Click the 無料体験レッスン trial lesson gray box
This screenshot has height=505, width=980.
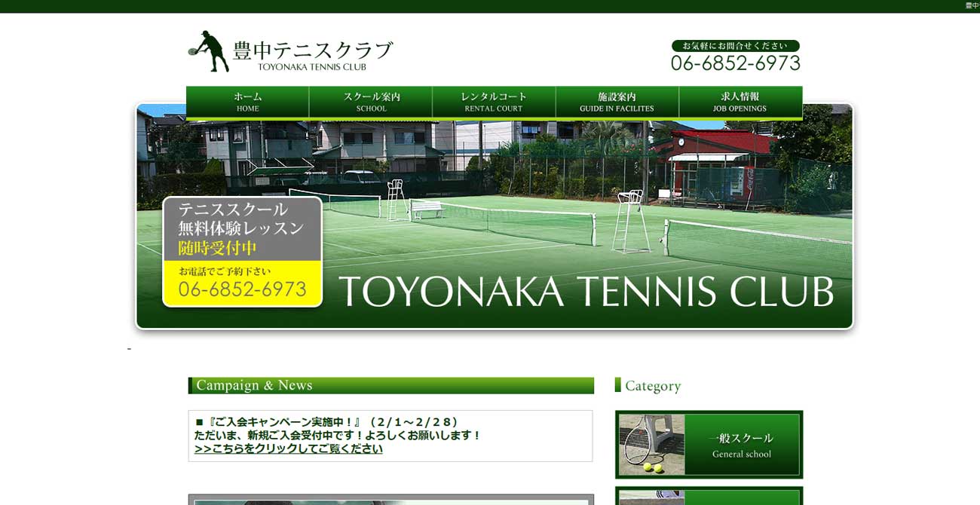coord(242,228)
